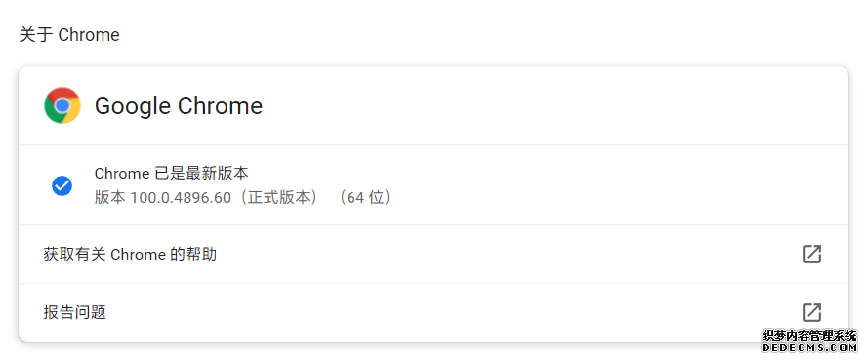Image resolution: width=868 pixels, height=362 pixels.
Task: Click empty space right of Google Chrome title
Action: tap(554, 105)
